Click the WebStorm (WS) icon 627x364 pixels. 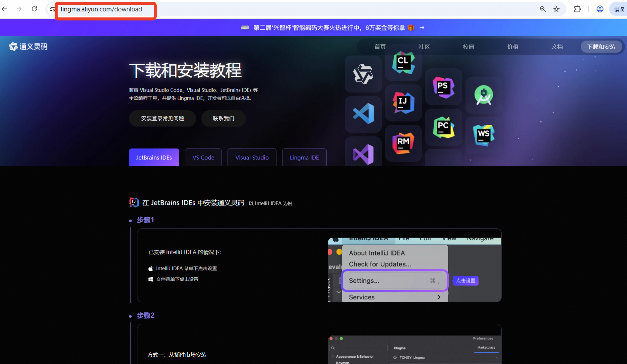[484, 135]
